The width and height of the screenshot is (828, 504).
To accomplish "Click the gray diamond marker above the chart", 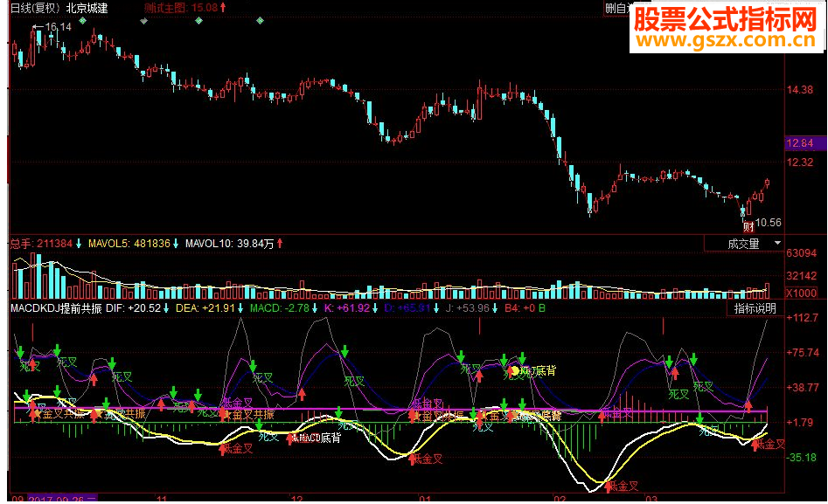I will pos(144,21).
